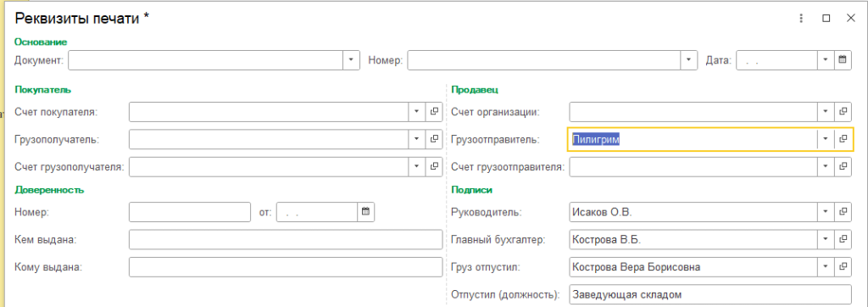868x307 pixels.
Task: Focus the Счет организации field
Action: [693, 111]
